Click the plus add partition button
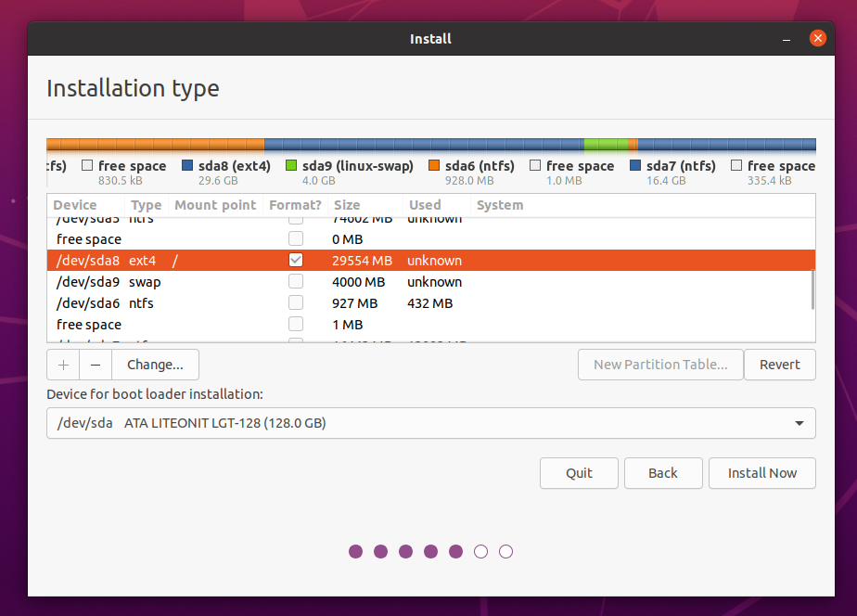 click(63, 365)
